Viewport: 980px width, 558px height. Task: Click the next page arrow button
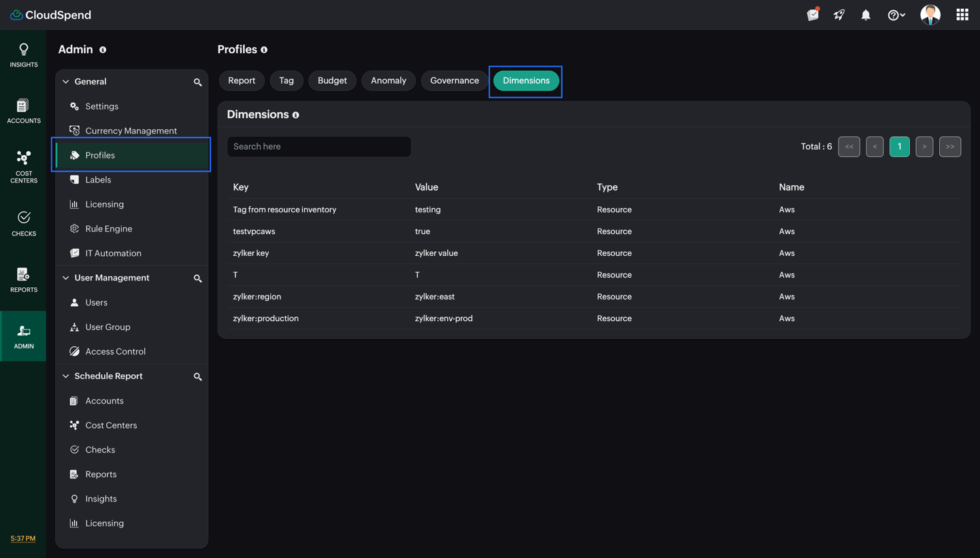[x=924, y=146]
